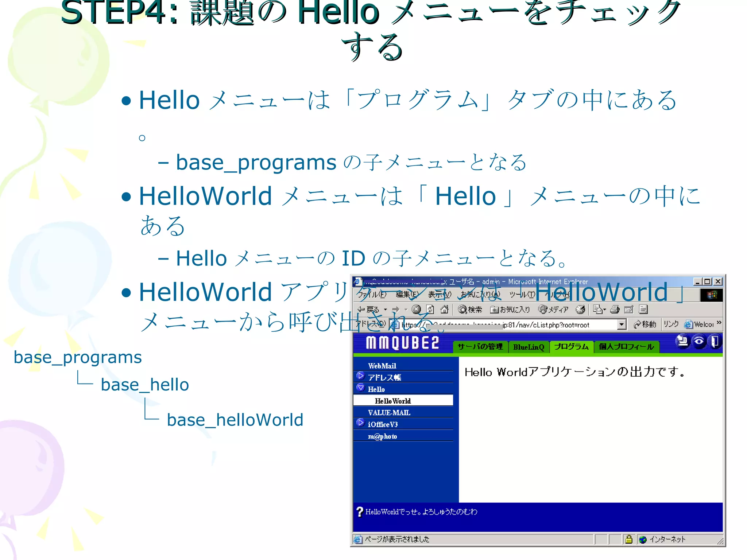
Task: Click the Refresh page icon
Action: click(430, 310)
